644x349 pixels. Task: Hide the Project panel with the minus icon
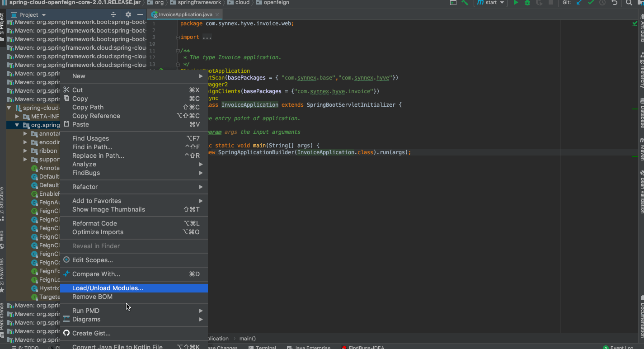tap(140, 14)
